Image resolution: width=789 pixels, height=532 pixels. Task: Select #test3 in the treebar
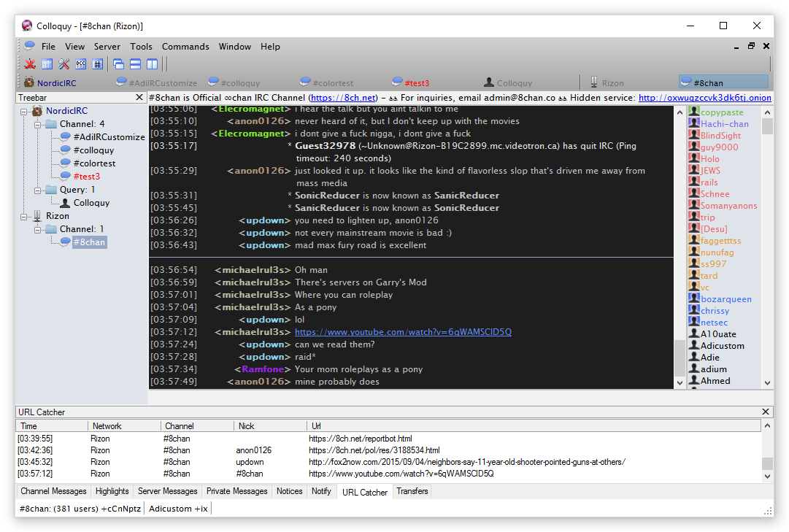(87, 177)
